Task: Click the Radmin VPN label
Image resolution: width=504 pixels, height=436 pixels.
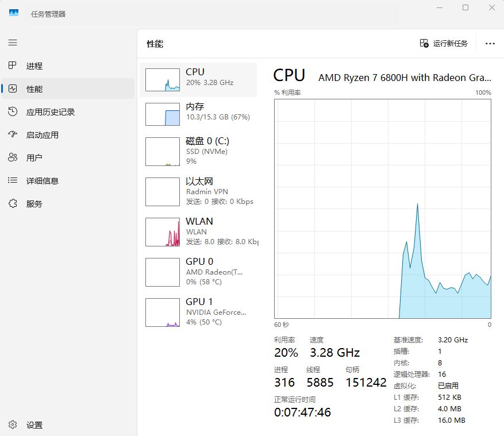Action: pos(207,191)
